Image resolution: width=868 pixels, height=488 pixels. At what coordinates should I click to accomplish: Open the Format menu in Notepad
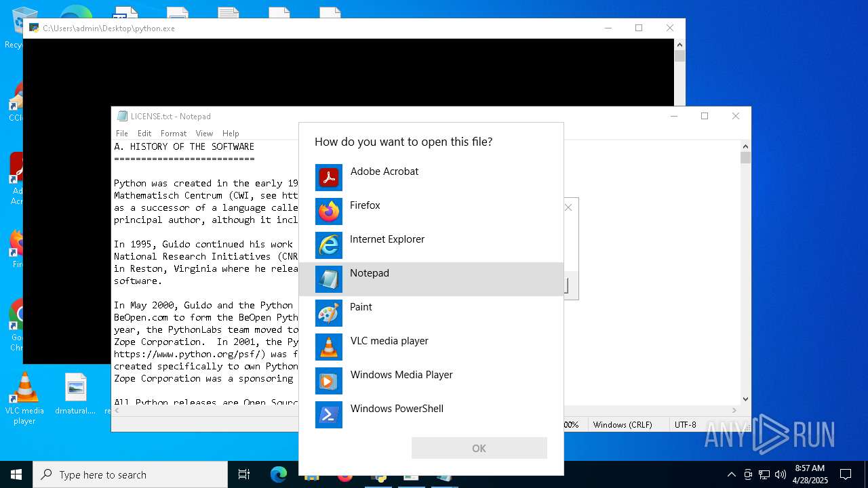tap(174, 134)
